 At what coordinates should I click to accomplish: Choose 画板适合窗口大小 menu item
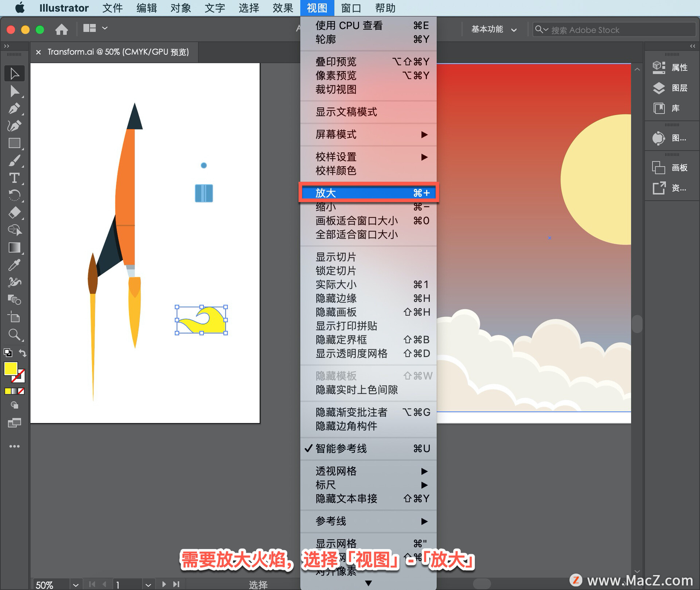368,221
